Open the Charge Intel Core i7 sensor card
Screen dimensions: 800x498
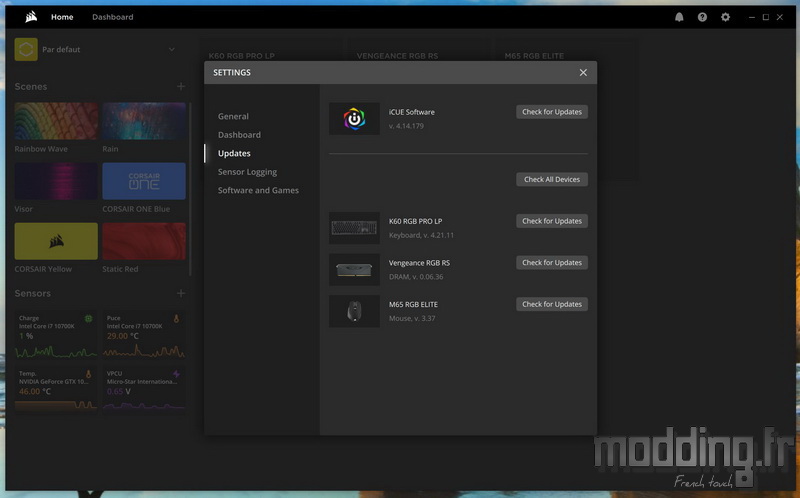(56, 335)
